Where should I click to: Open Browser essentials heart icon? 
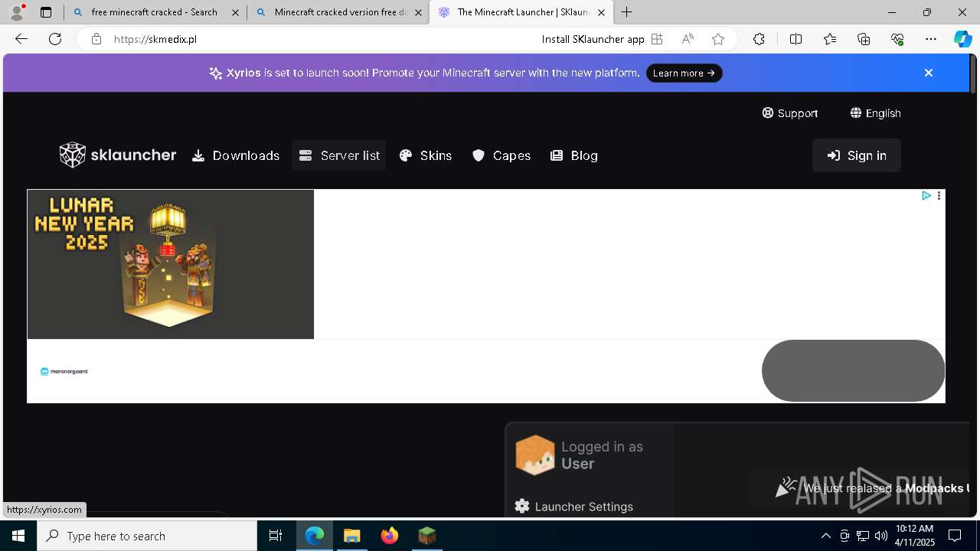897,39
